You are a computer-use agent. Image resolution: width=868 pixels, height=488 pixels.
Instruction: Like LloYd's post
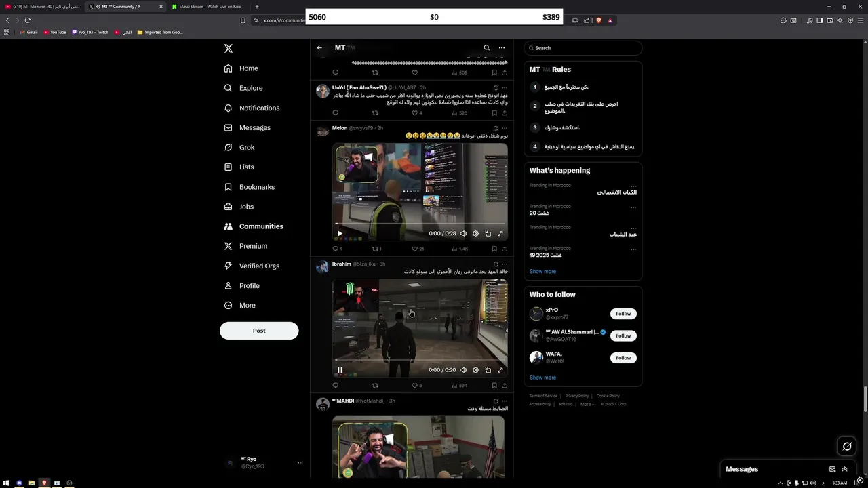[416, 113]
